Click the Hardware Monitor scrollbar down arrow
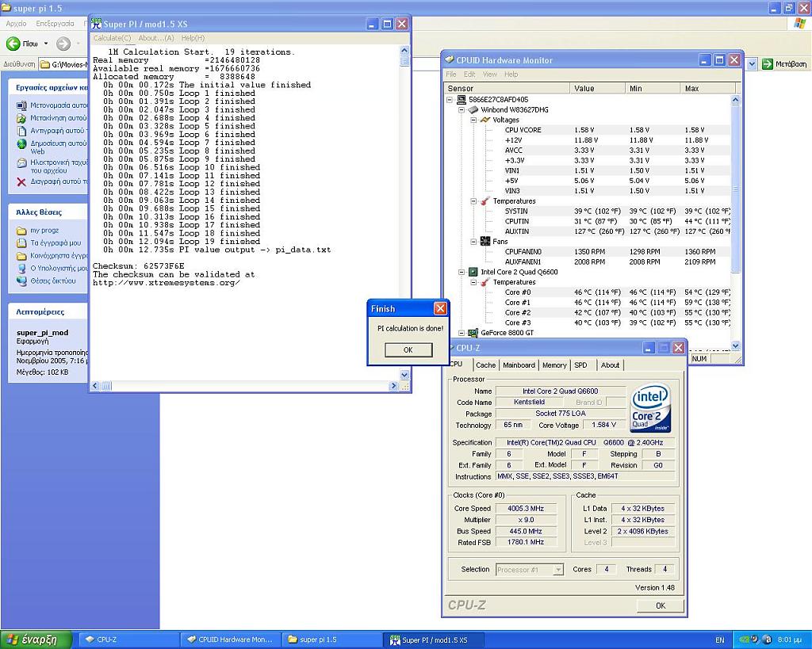 [x=735, y=345]
